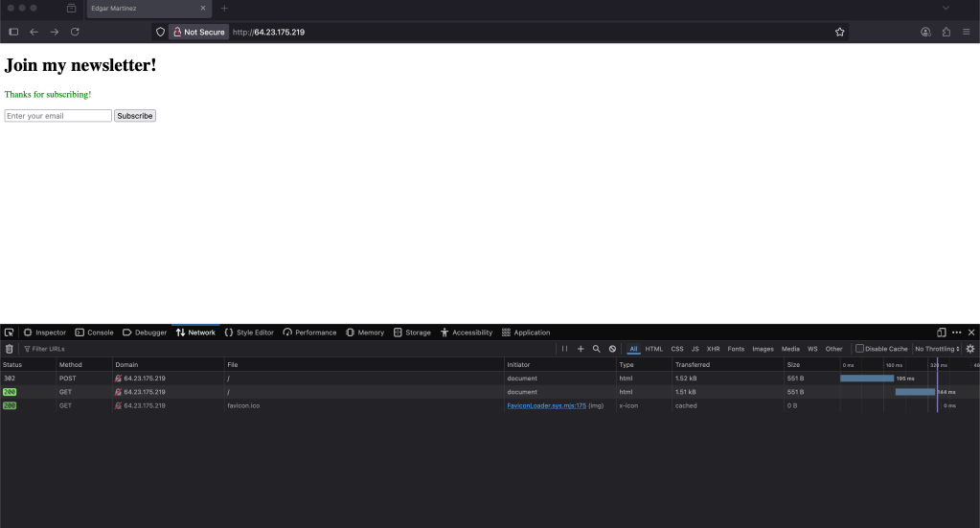Viewport: 980px width, 528px height.
Task: Open request blocking panel icon
Action: click(612, 349)
